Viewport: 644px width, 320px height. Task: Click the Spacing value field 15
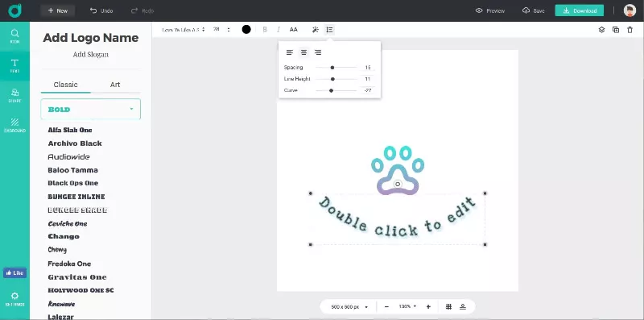pos(368,68)
